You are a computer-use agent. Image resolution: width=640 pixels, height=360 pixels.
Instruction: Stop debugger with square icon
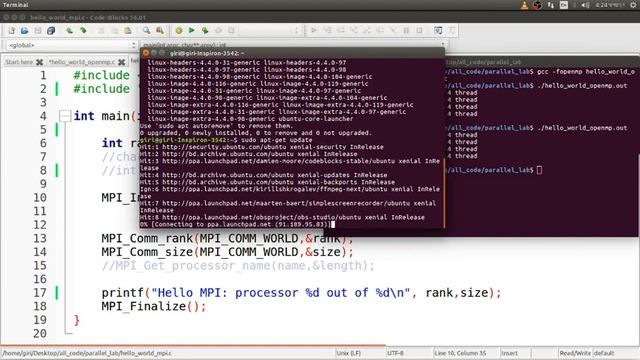point(419,31)
